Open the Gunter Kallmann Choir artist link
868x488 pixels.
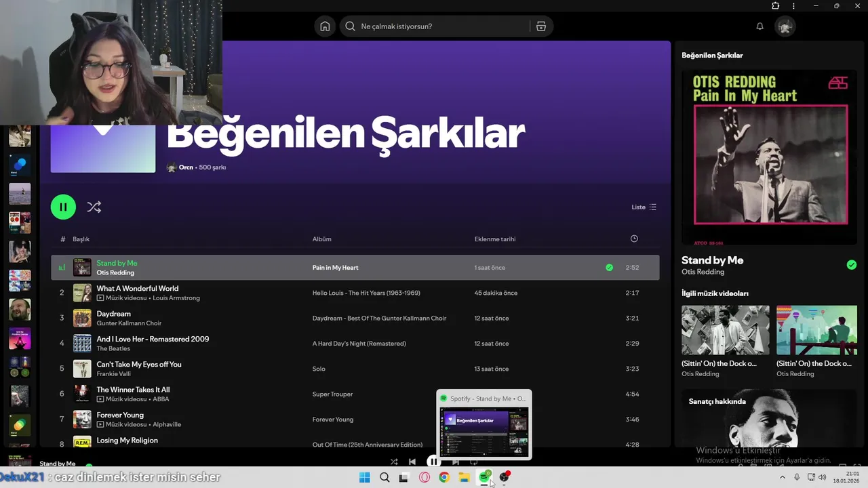coord(129,323)
